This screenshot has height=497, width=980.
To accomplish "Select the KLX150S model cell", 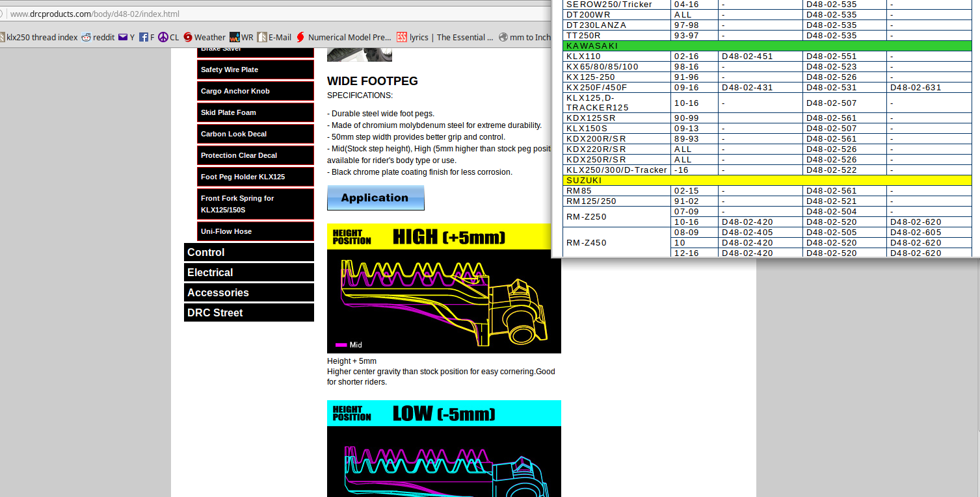I will [x=616, y=128].
